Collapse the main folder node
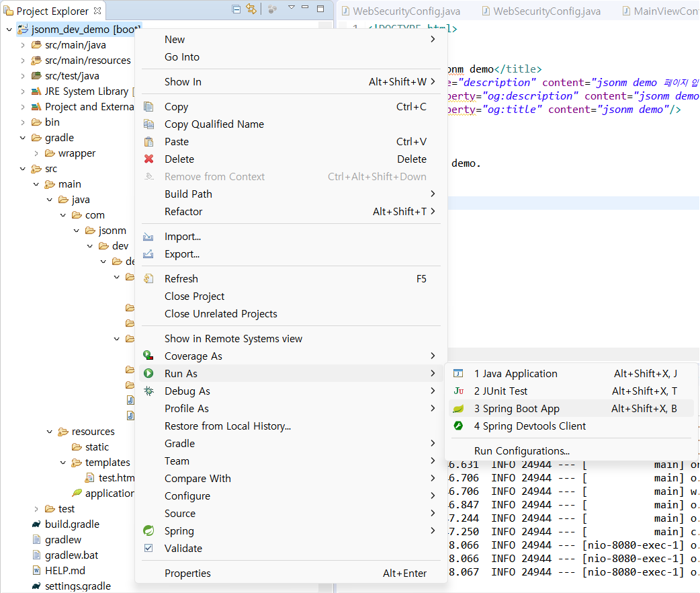 (36, 184)
